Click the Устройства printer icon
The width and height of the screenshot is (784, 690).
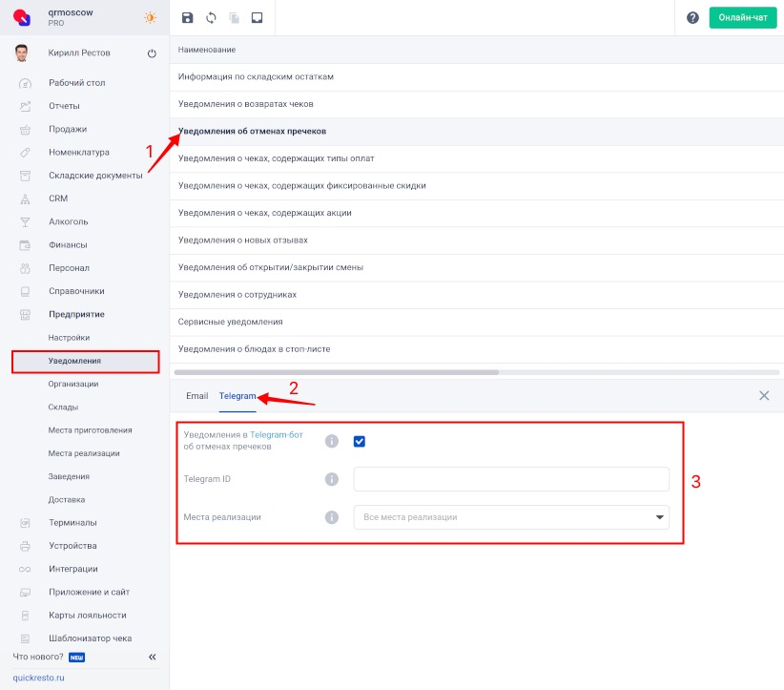click(25, 546)
